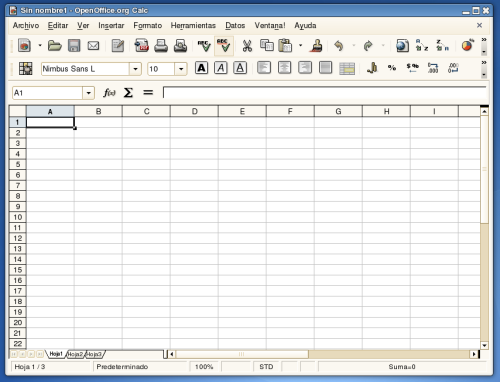Screen dimensions: 500x382
Task: Run the spellcheck icon
Action: click(204, 45)
